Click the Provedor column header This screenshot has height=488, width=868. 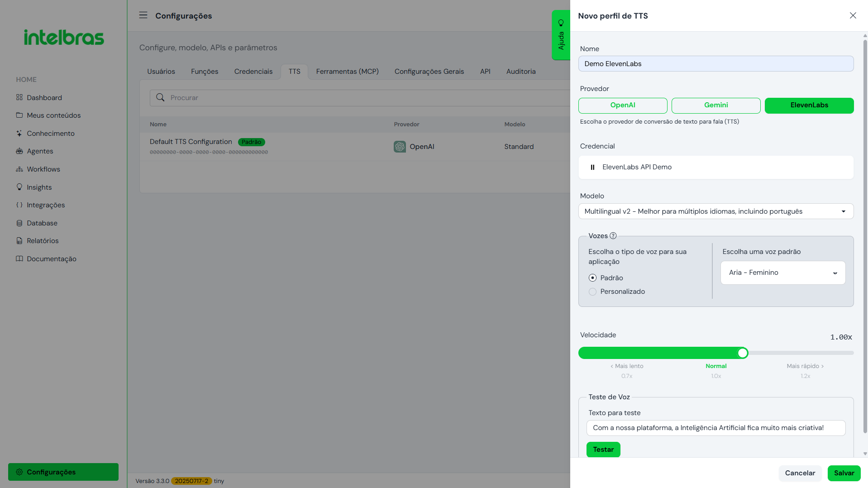pyautogui.click(x=406, y=124)
